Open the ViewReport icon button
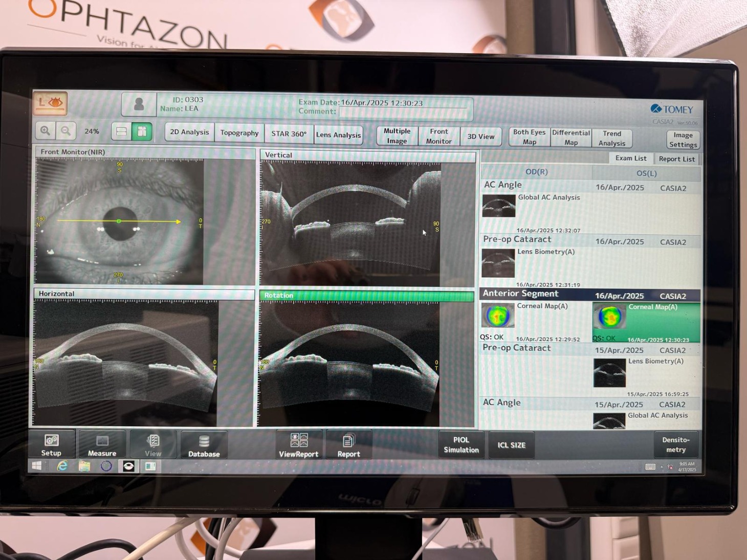The width and height of the screenshot is (747, 560). point(299,445)
